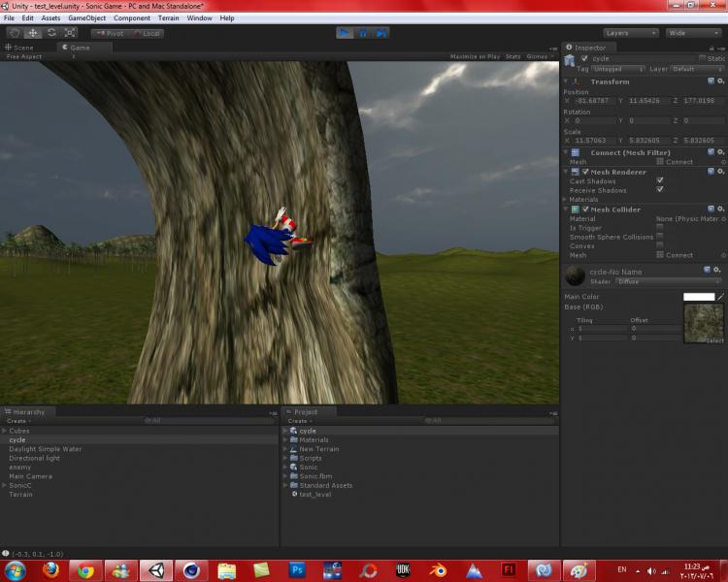This screenshot has width=728, height=582.
Task: Open the Assets menu
Action: (x=50, y=18)
